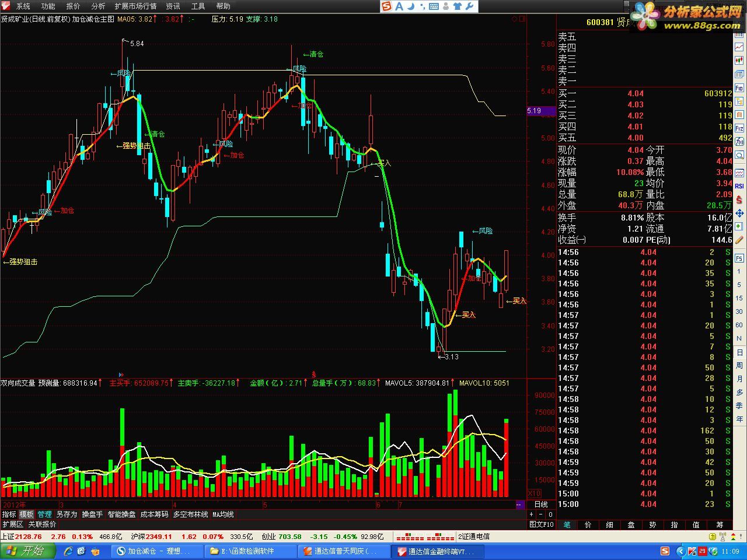Click the purple box at the timeline end
The width and height of the screenshot is (747, 560).
point(521,504)
